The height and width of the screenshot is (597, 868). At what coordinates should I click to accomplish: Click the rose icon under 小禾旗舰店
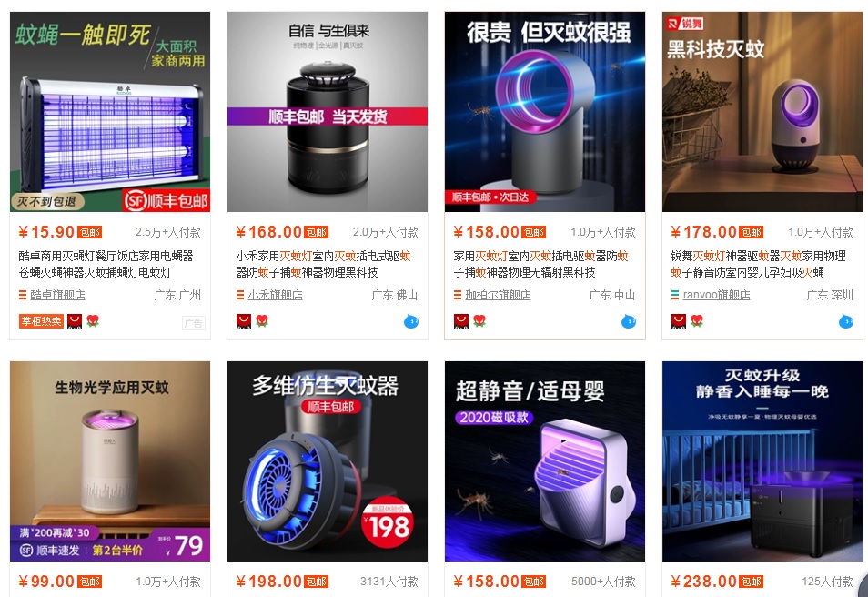pos(262,320)
